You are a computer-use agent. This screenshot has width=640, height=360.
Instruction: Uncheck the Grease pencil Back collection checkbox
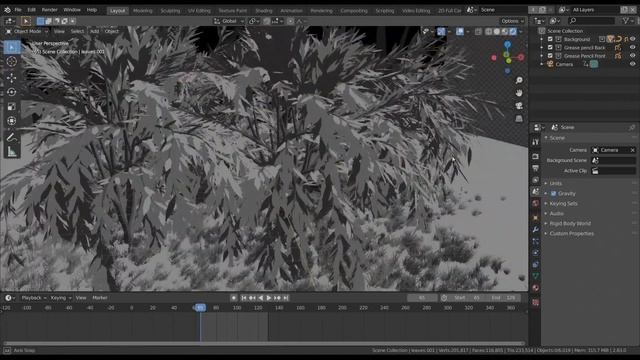[550, 47]
